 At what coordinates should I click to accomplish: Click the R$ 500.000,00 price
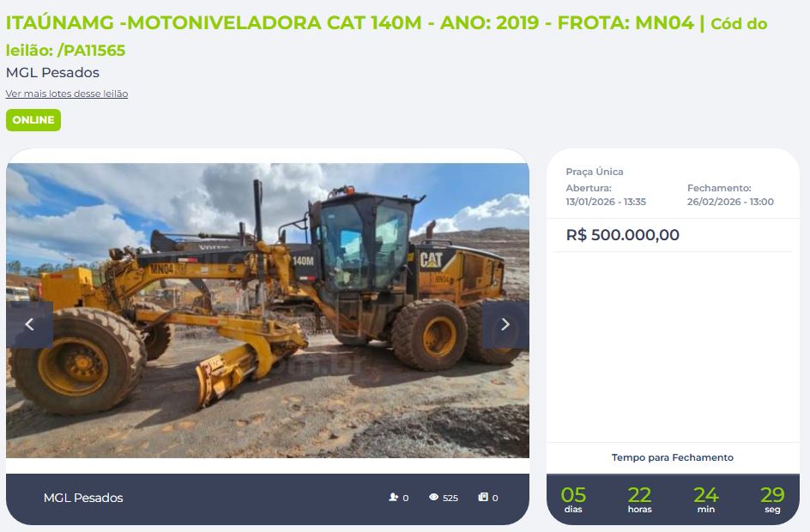click(x=622, y=235)
